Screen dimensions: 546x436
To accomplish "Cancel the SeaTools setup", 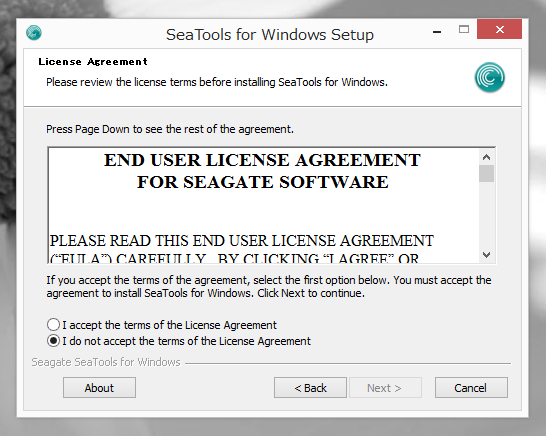I will [x=471, y=388].
